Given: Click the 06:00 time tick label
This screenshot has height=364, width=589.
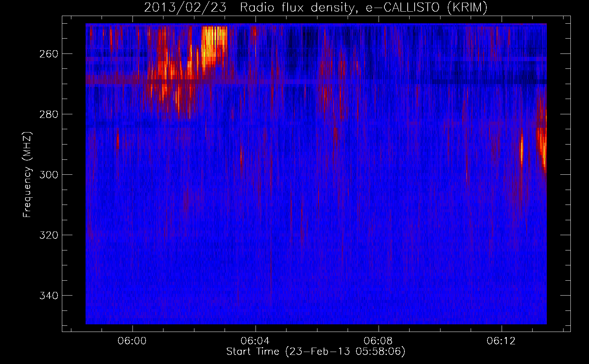Looking at the screenshot, I should (x=133, y=341).
